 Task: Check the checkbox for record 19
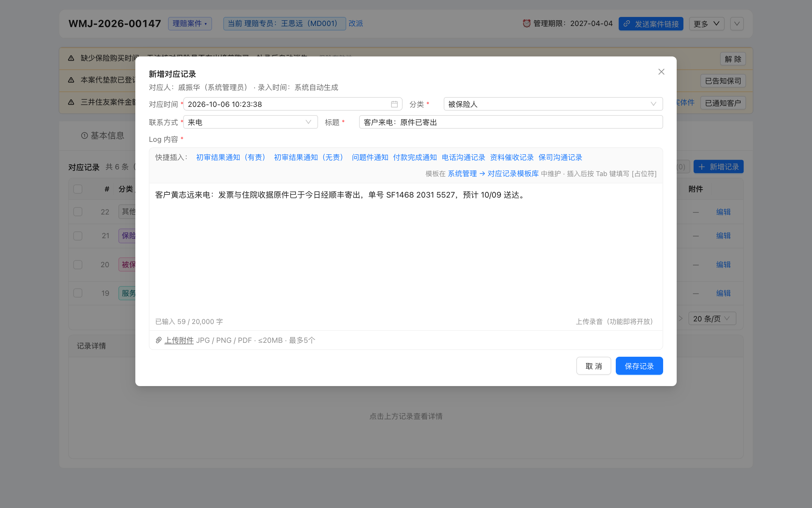coord(78,293)
